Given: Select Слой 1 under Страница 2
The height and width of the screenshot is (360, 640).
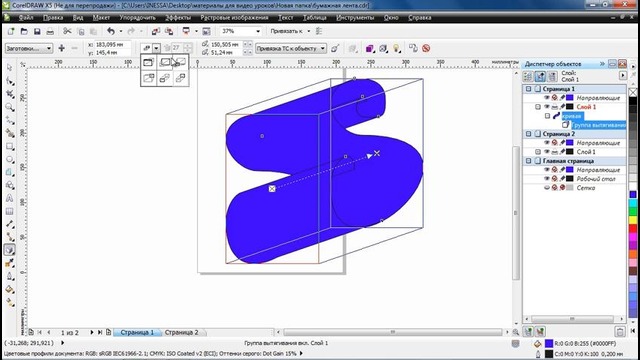Looking at the screenshot, I should [586, 152].
